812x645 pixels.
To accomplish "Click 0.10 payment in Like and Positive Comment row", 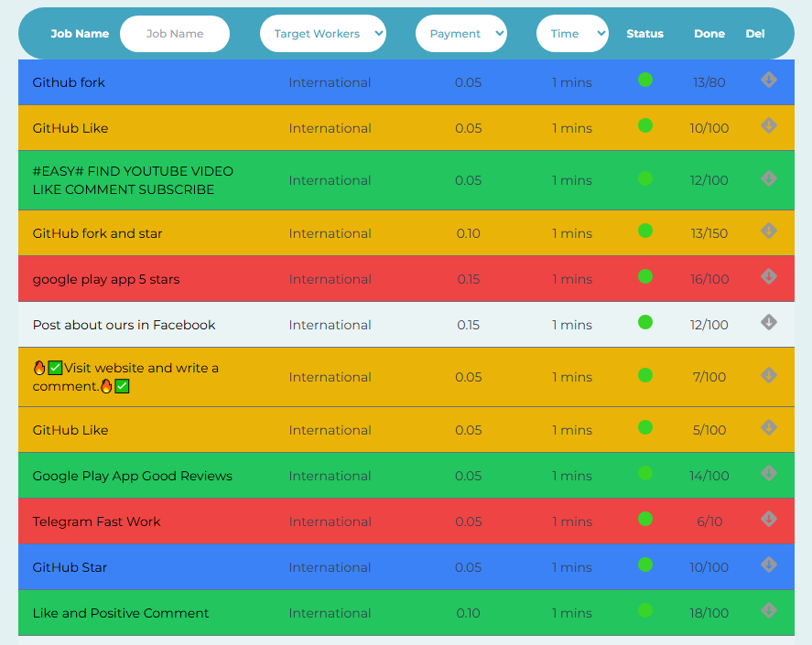I will pyautogui.click(x=468, y=613).
